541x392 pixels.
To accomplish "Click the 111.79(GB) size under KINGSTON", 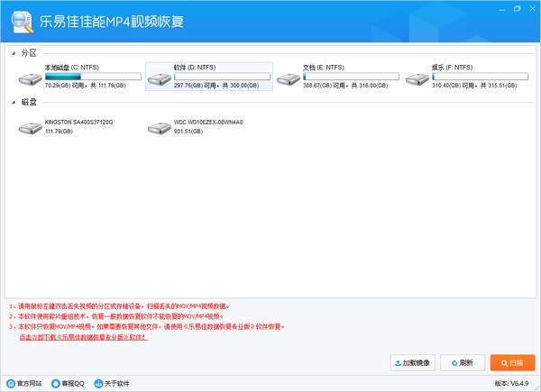I will (59, 132).
